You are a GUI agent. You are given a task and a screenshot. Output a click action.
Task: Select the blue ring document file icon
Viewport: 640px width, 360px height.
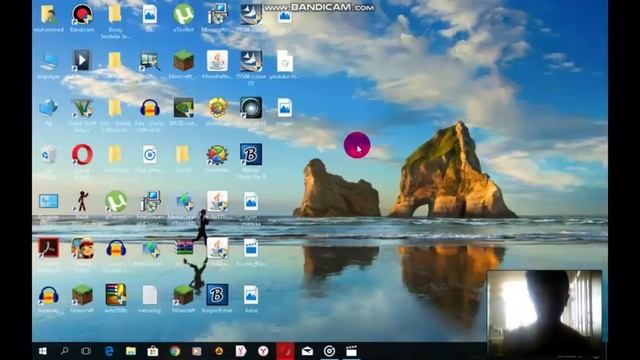[149, 155]
